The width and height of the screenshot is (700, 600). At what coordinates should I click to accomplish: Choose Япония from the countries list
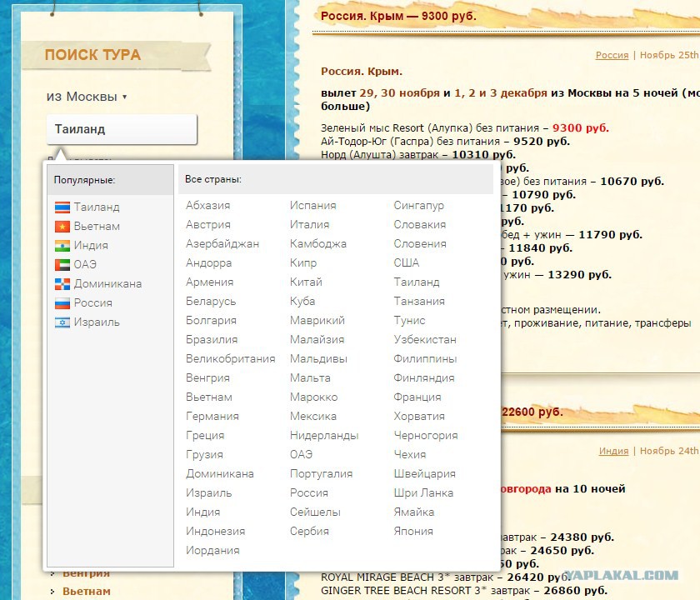point(413,531)
